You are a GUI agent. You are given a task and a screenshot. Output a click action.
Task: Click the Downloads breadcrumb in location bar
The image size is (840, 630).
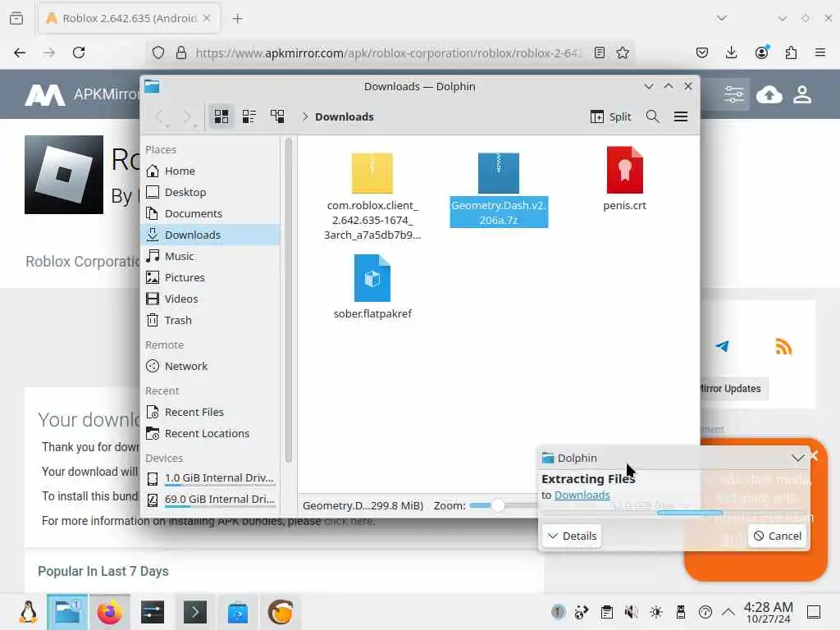click(345, 116)
